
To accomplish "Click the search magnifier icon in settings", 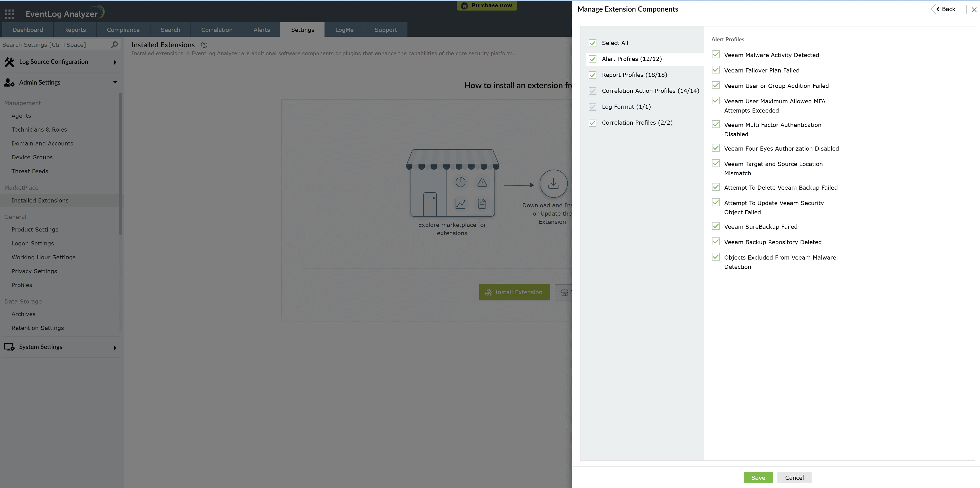I will pos(114,44).
